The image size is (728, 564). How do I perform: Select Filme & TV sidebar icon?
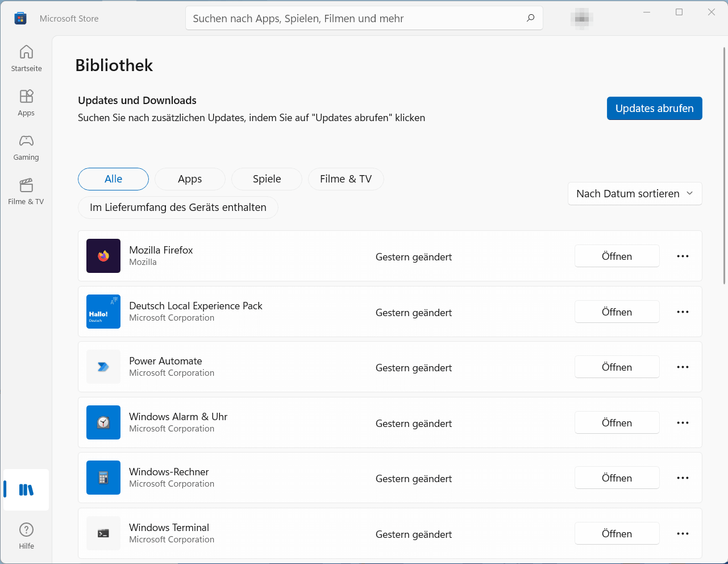(x=26, y=185)
